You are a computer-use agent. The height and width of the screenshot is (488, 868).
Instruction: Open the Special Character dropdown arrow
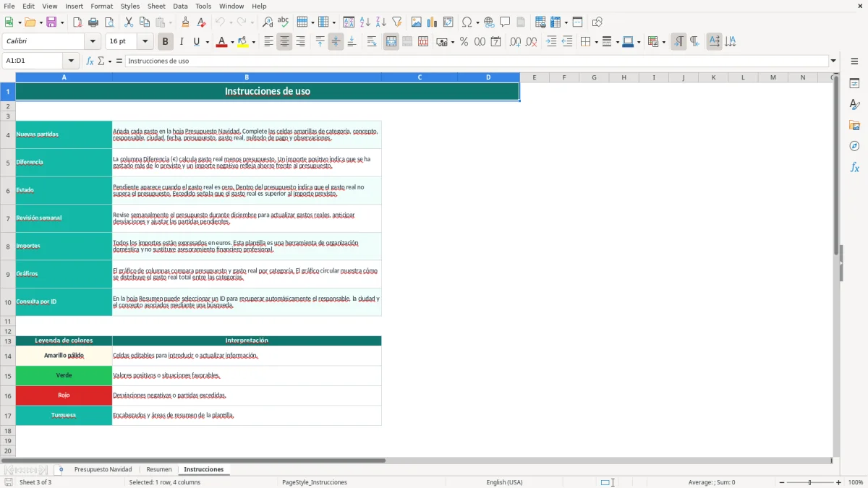478,22
